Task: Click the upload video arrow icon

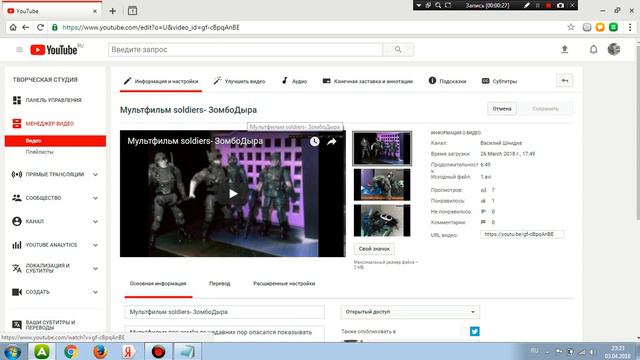Action: point(564,49)
